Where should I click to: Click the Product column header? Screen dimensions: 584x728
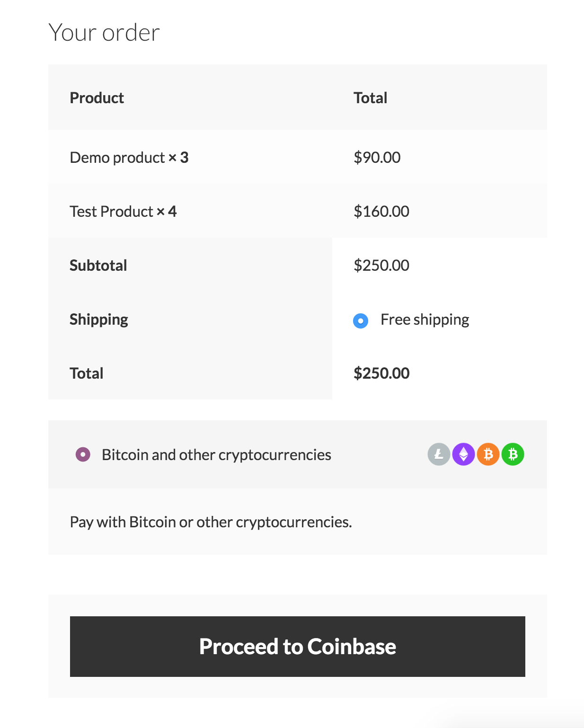pos(97,98)
